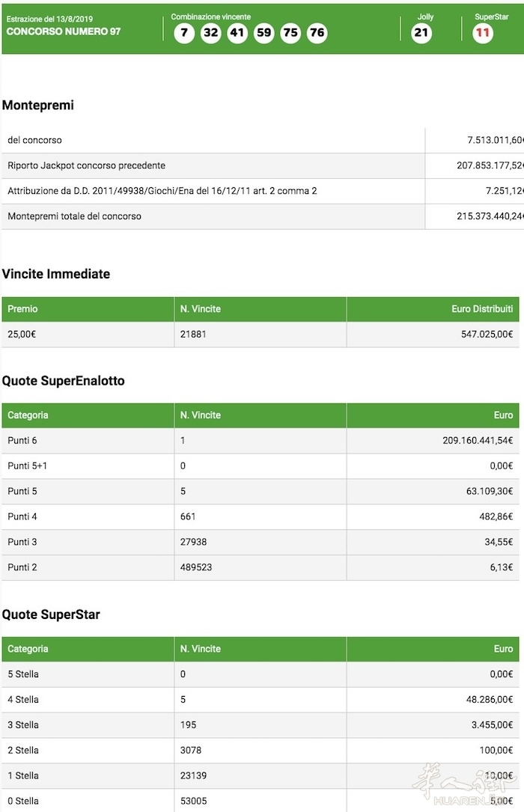
Task: Click the Vincite Immediate heading
Action: click(x=56, y=274)
